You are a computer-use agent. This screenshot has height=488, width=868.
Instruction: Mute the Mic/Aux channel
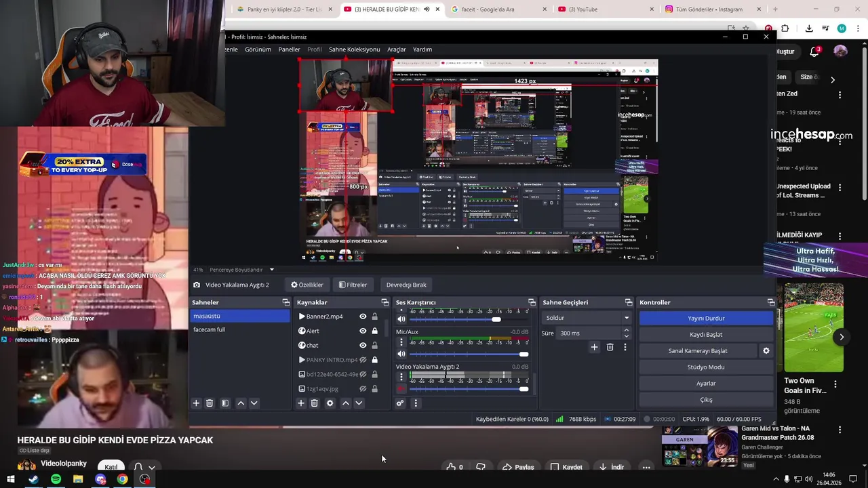[401, 354]
